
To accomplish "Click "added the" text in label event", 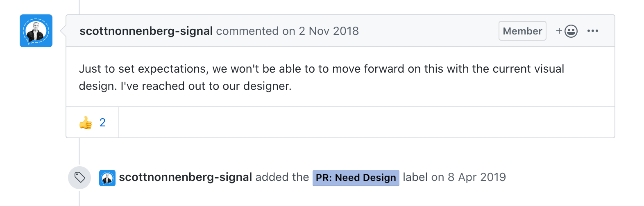I will (x=282, y=177).
